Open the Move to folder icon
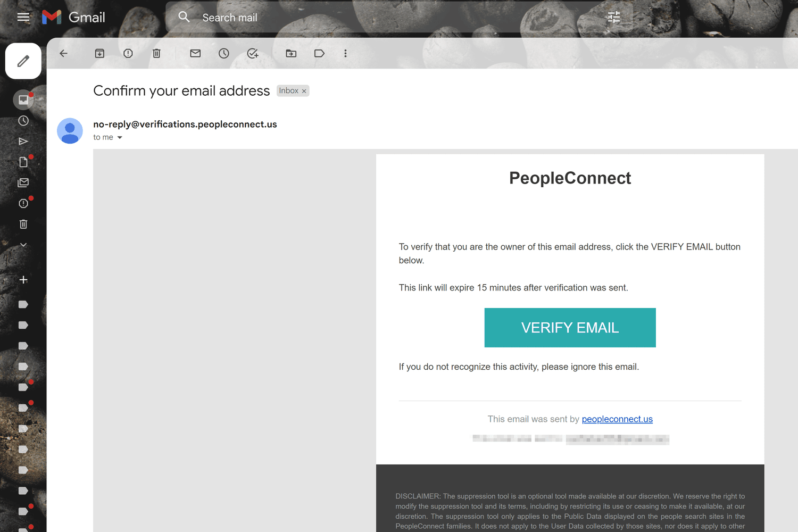The height and width of the screenshot is (532, 798). 291,53
